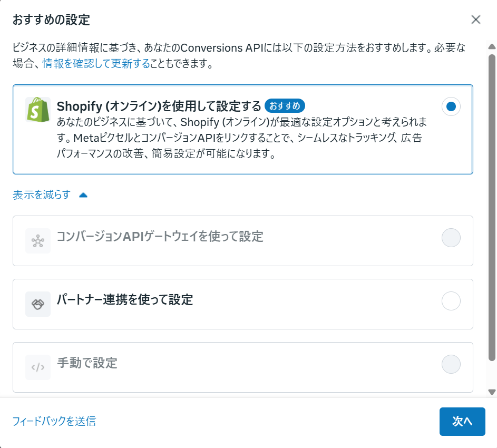The width and height of the screenshot is (497, 448).
Task: Select the コンバージョンAPIゲートウェイ radio button
Action: tap(451, 238)
